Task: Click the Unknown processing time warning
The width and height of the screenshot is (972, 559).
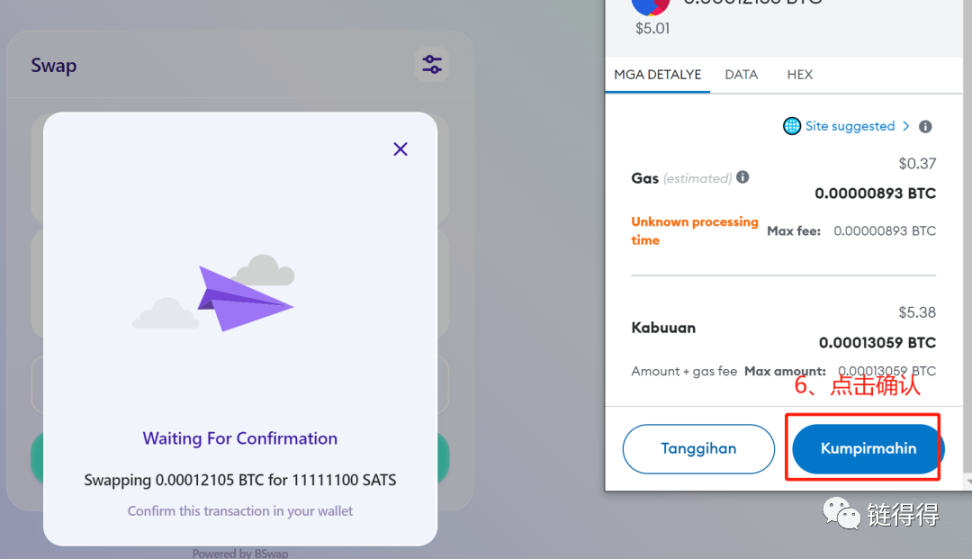Action: [x=694, y=231]
